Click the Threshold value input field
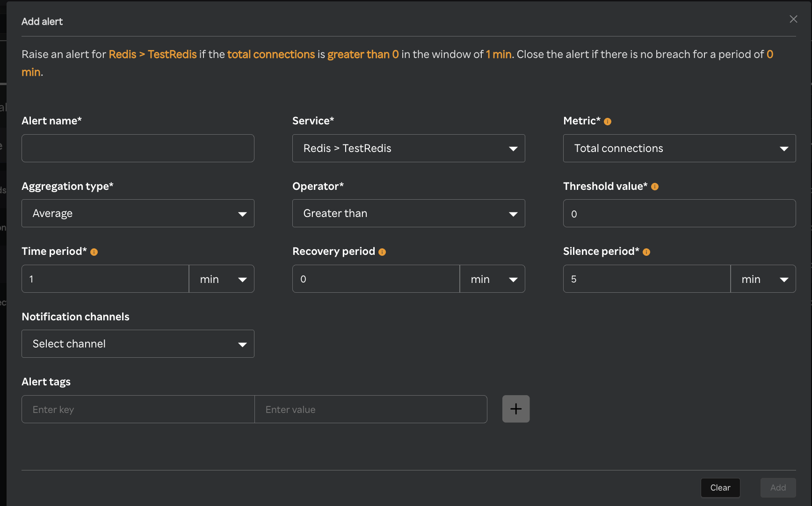 [679, 214]
